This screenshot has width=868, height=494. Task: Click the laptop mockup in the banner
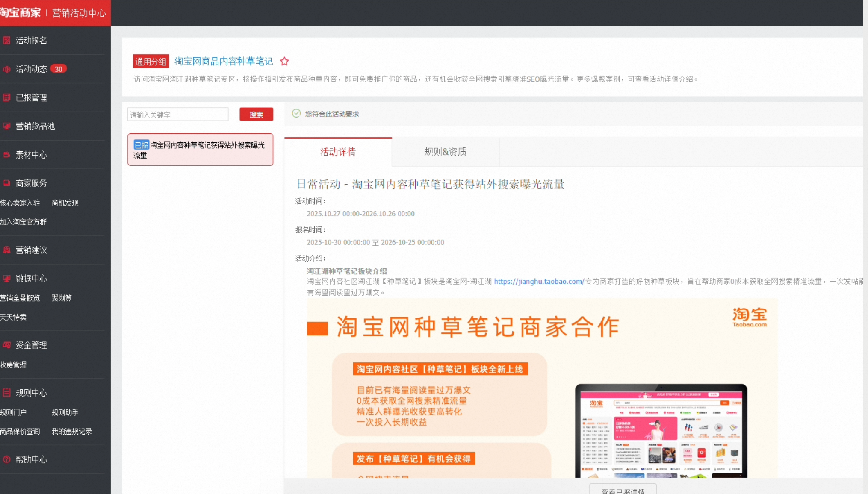pos(661,431)
